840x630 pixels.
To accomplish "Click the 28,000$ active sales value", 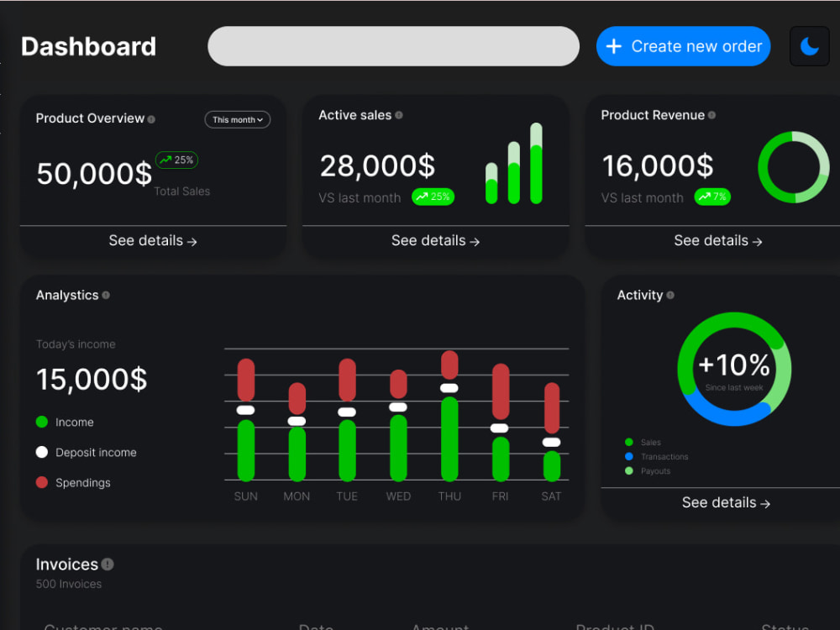I will pyautogui.click(x=377, y=165).
